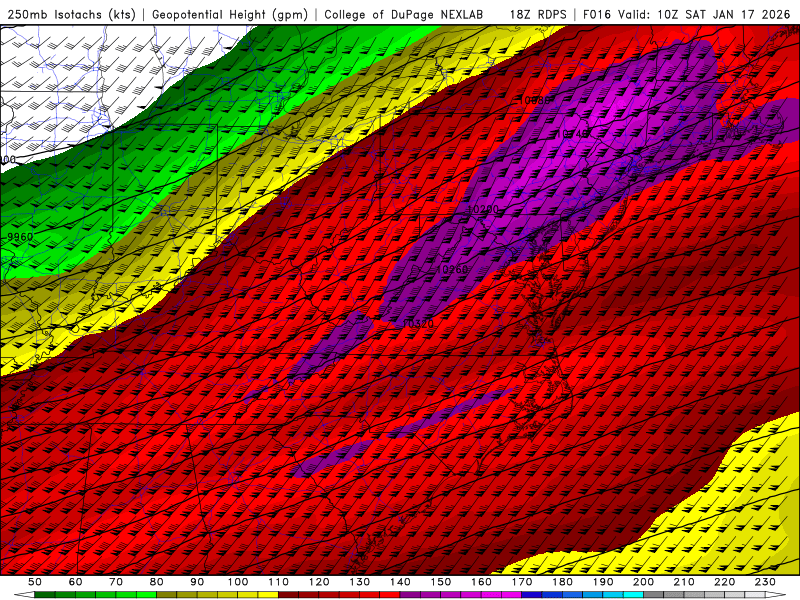Image resolution: width=800 pixels, height=600 pixels.
Task: Click the 80 value on the color scale
Action: tap(157, 582)
